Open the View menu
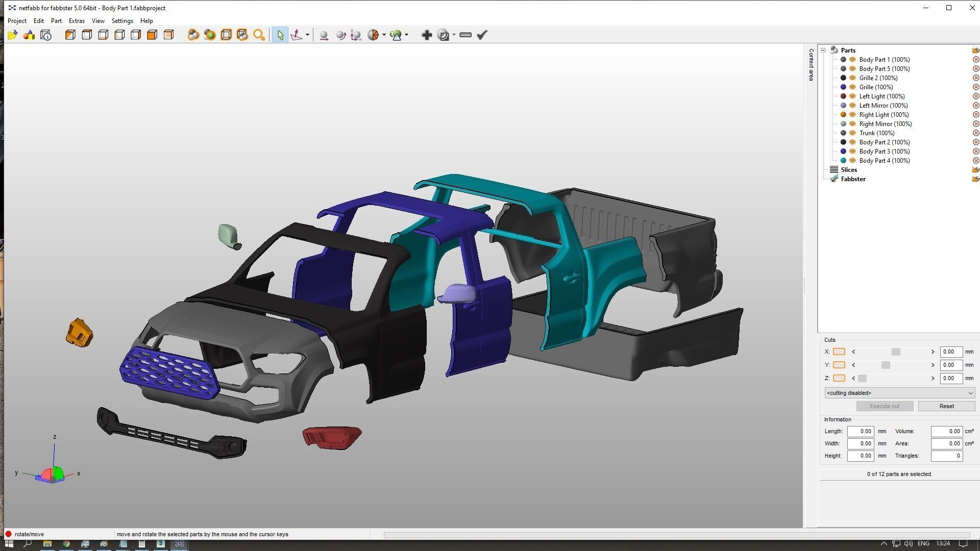 [x=98, y=21]
